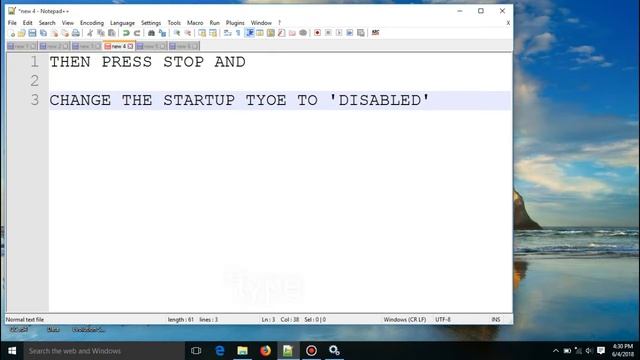Open the User Defined Language dialog icon
Image resolution: width=640 pixels, height=360 pixels.
point(260,33)
